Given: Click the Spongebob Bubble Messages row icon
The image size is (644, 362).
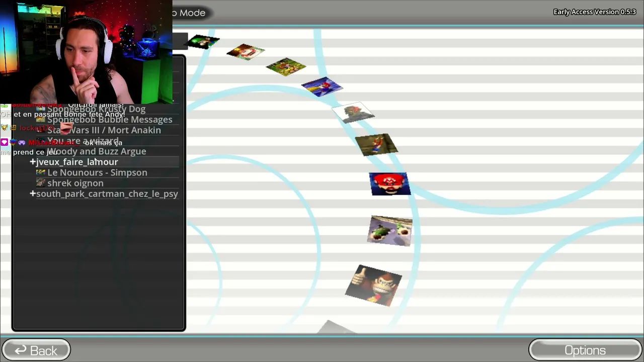Looking at the screenshot, I should point(41,120).
